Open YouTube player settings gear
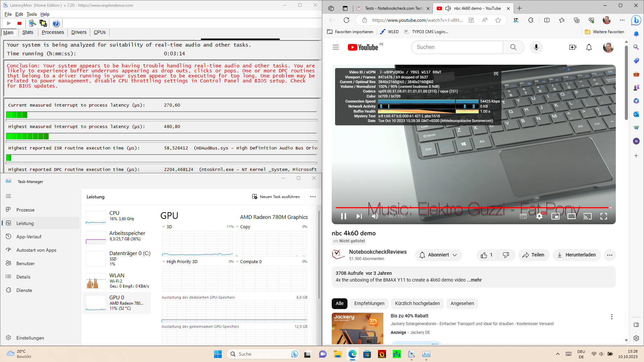This screenshot has height=362, width=644. 539,217
